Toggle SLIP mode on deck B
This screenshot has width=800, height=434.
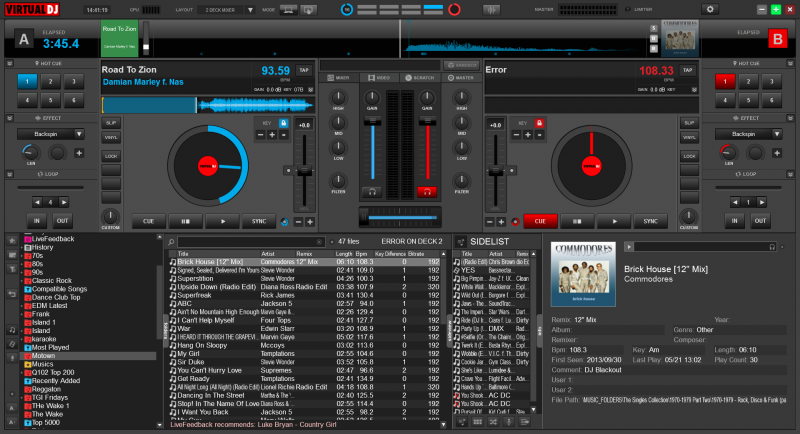689,123
